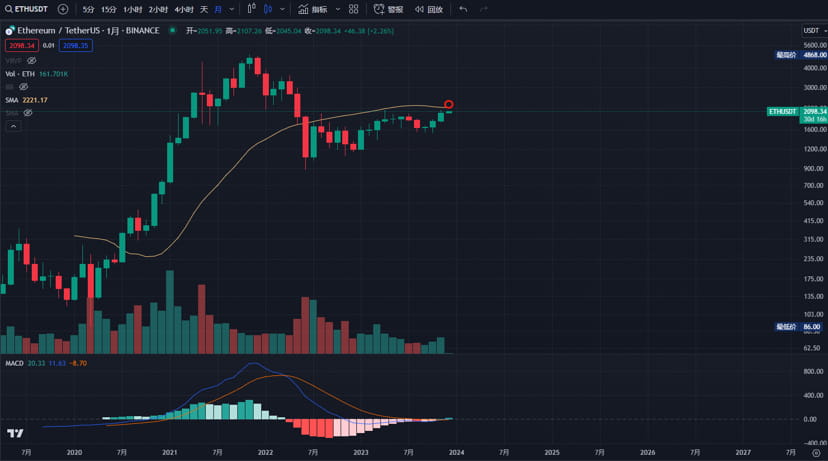Click the 0.00 MACD scale label

810,419
